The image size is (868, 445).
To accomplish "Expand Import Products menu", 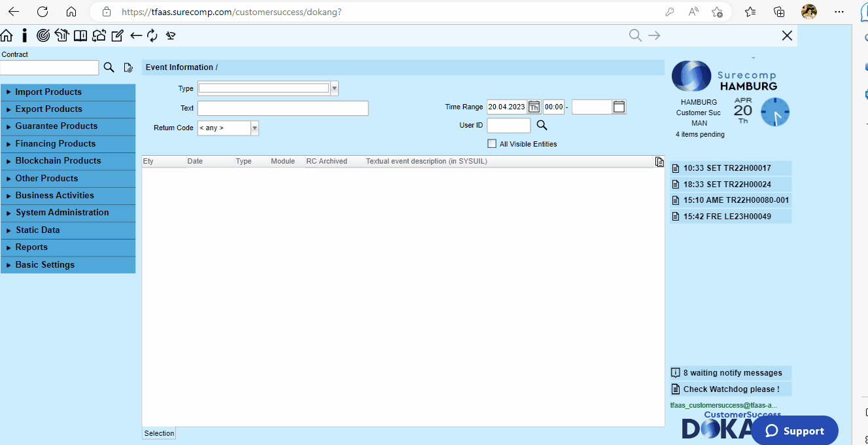I will pyautogui.click(x=68, y=92).
